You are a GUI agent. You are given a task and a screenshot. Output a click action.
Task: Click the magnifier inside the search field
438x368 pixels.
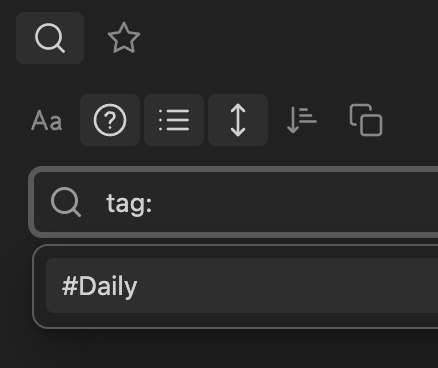[x=66, y=202]
